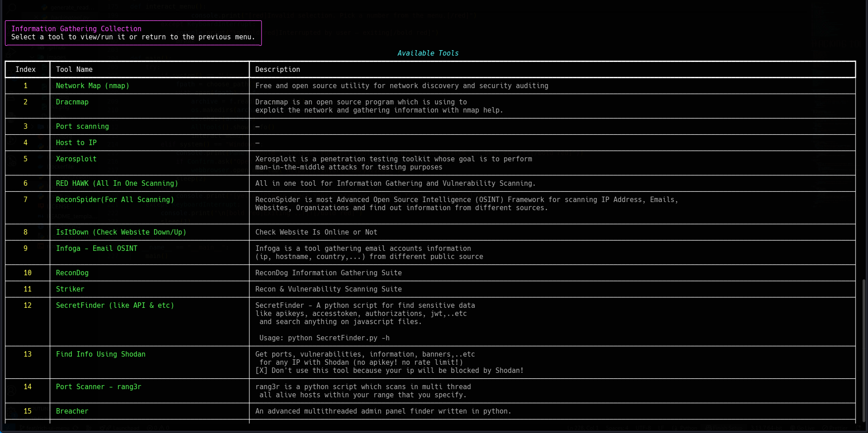Click the "ReconSpider is most Advanced Open Source" description
This screenshot has width=868, height=433.
pos(467,204)
